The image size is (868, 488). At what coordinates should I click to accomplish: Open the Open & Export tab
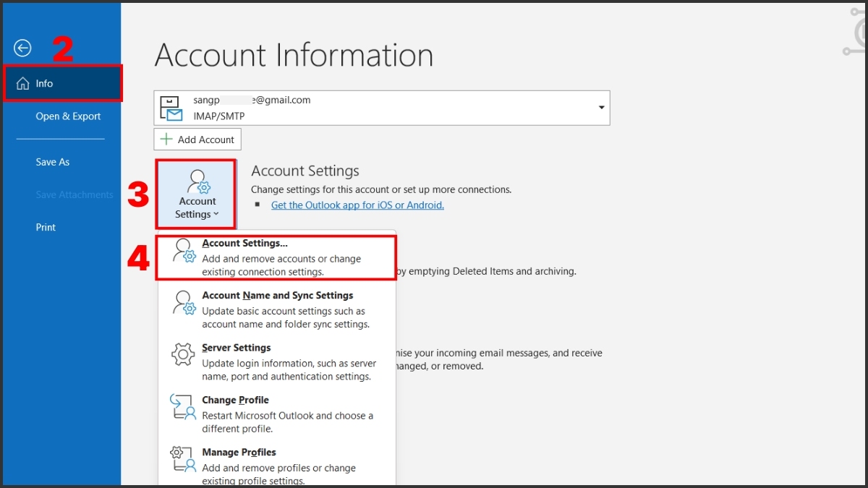(x=68, y=116)
